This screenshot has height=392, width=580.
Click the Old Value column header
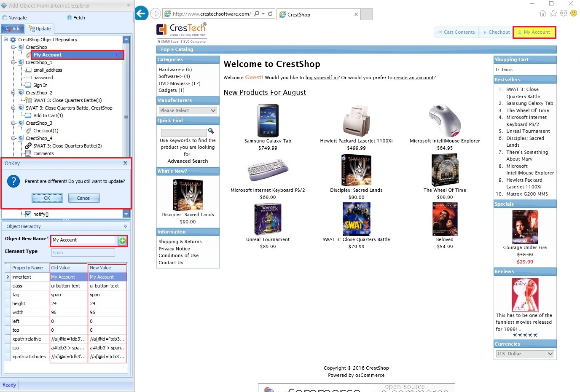[x=68, y=268]
